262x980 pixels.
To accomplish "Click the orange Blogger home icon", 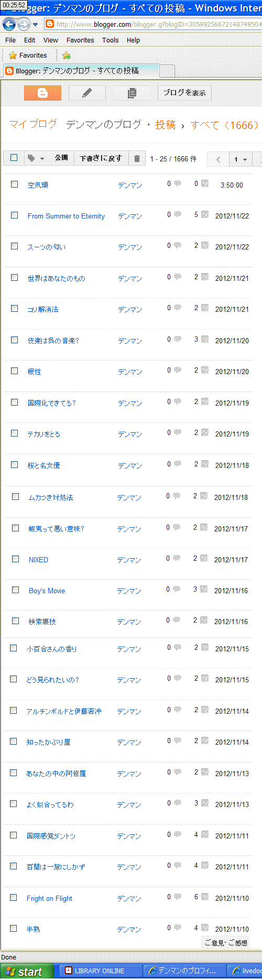I will tap(42, 93).
